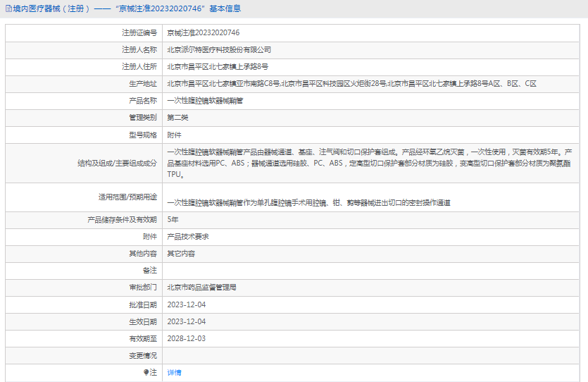Select shelf life value 5年
The height and width of the screenshot is (382, 588).
click(x=173, y=219)
